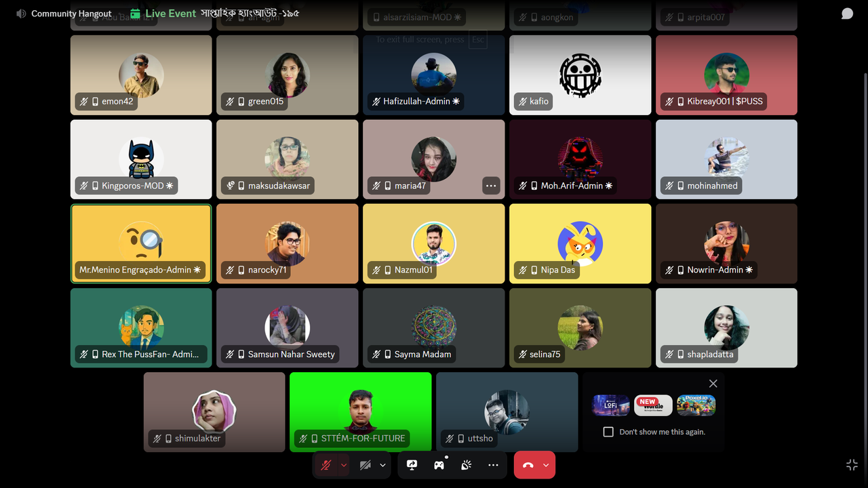Click Moh.Arif-Admin's red hooded avatar
868x488 pixels.
coord(580,159)
